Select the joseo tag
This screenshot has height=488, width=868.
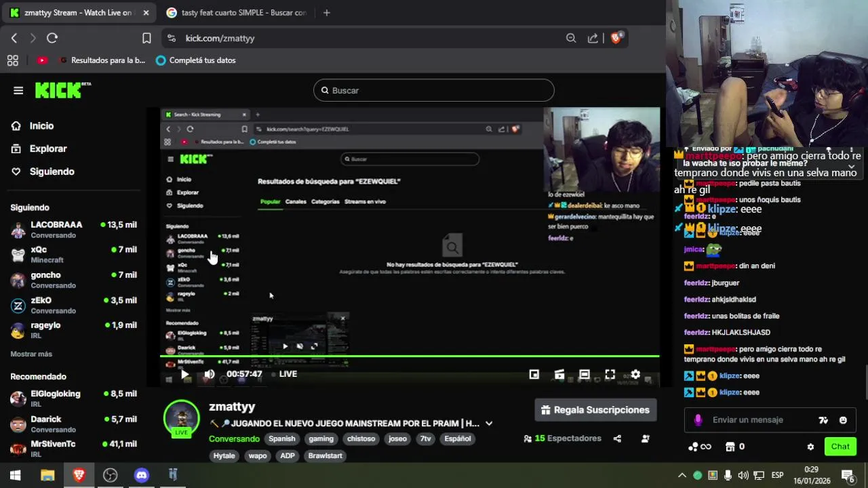pos(397,439)
